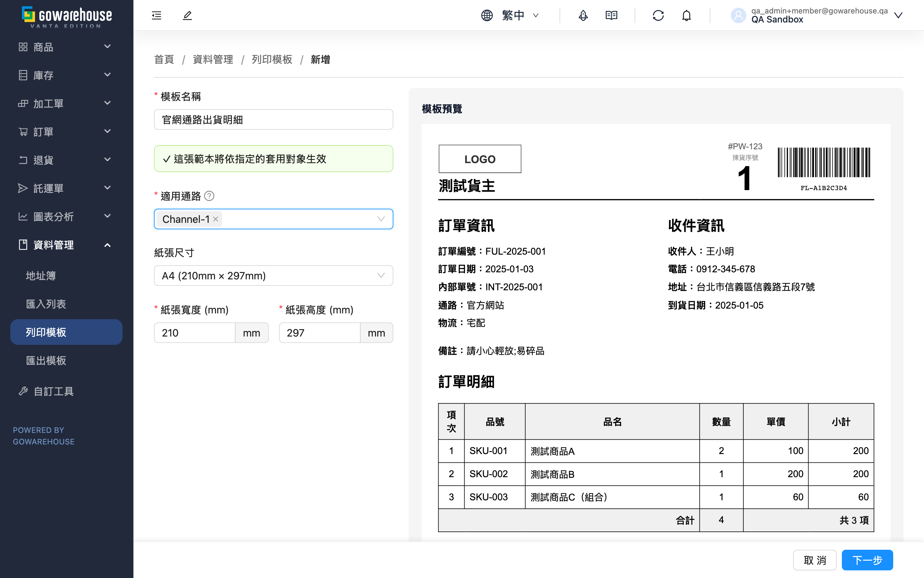The width and height of the screenshot is (924, 578).
Task: Expand the 退貨 sidebar menu
Action: pos(67,160)
